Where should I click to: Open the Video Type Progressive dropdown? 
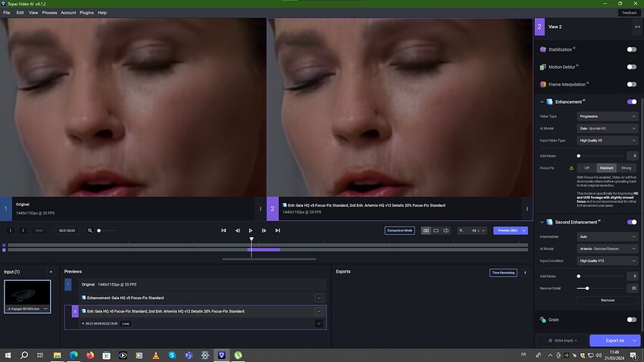coord(608,117)
